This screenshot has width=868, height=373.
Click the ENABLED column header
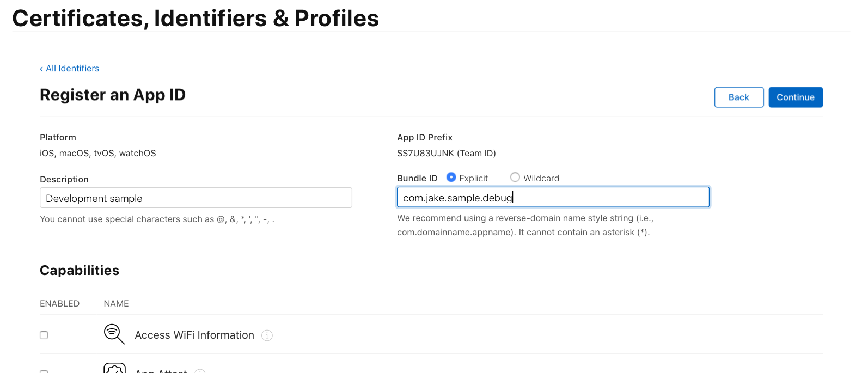[x=59, y=304]
